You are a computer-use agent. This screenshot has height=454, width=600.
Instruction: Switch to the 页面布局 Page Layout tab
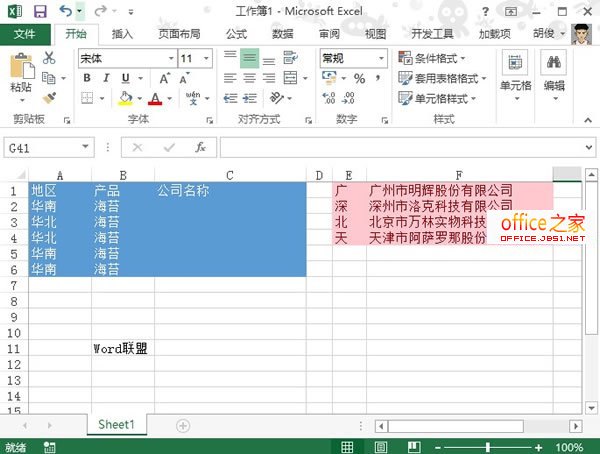179,34
